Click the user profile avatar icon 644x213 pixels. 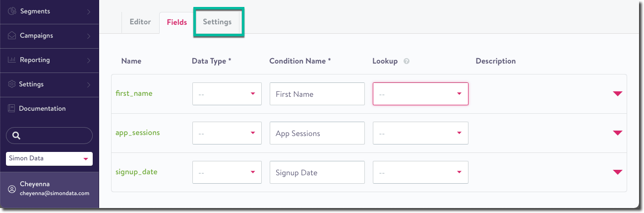pos(12,189)
